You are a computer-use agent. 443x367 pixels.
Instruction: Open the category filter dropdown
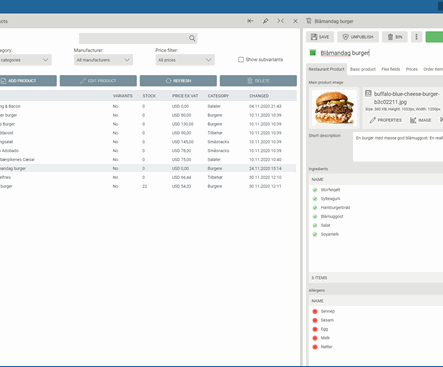(x=25, y=60)
